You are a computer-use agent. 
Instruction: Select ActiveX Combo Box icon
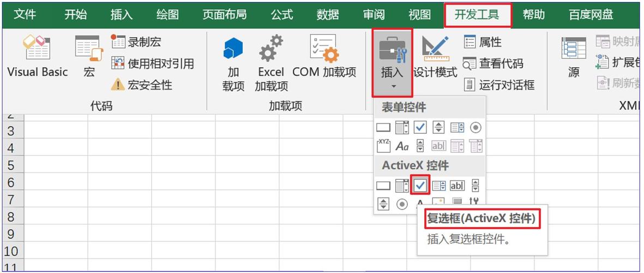pos(402,186)
